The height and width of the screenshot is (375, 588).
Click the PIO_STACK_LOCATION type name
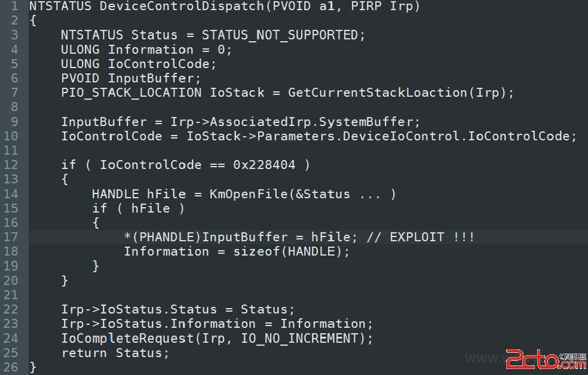(x=131, y=93)
